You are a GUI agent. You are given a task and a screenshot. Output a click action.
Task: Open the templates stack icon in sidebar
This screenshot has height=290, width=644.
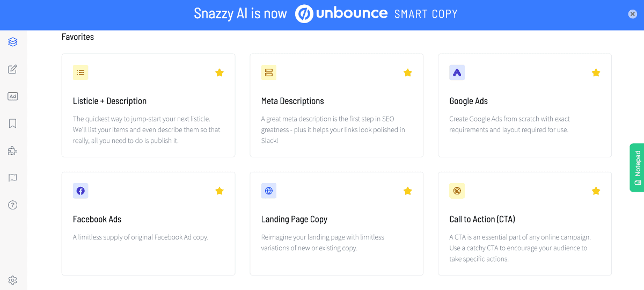13,42
